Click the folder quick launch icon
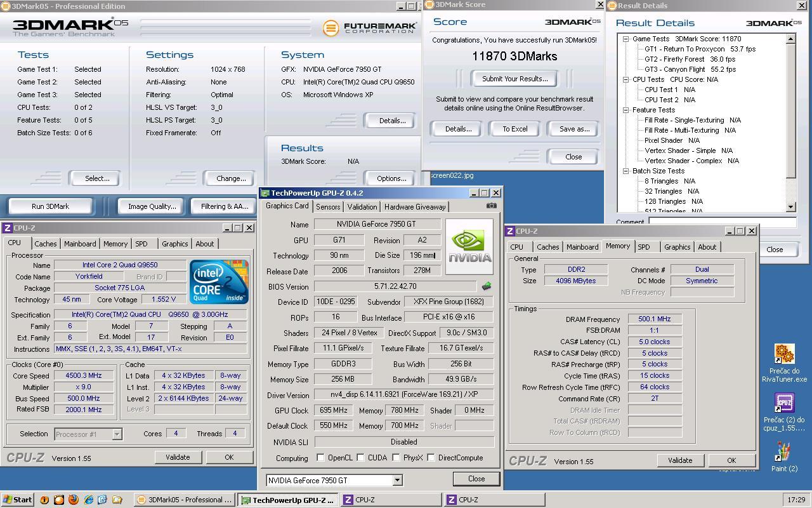The image size is (812, 508). tap(117, 500)
